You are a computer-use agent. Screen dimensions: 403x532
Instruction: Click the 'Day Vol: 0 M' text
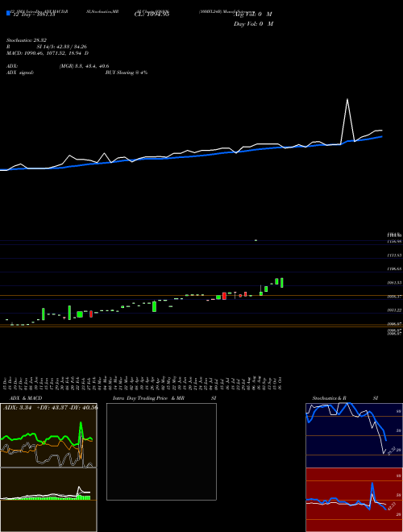click(253, 24)
